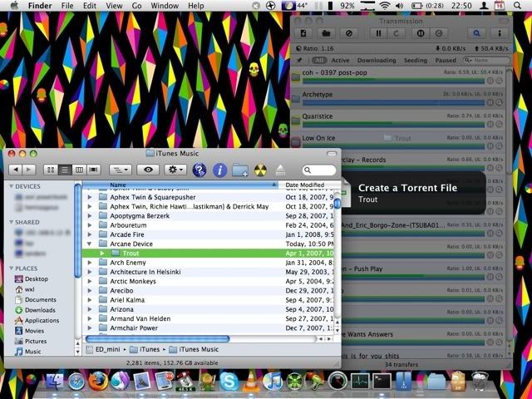Click the Archetype progress bar

(x=393, y=102)
